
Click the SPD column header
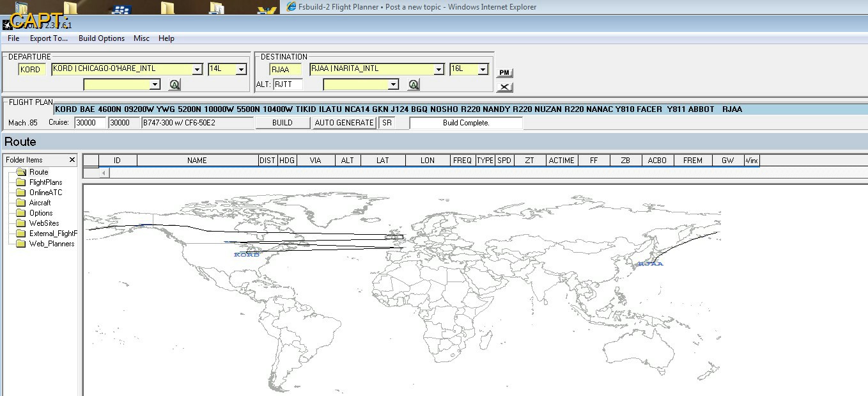504,161
